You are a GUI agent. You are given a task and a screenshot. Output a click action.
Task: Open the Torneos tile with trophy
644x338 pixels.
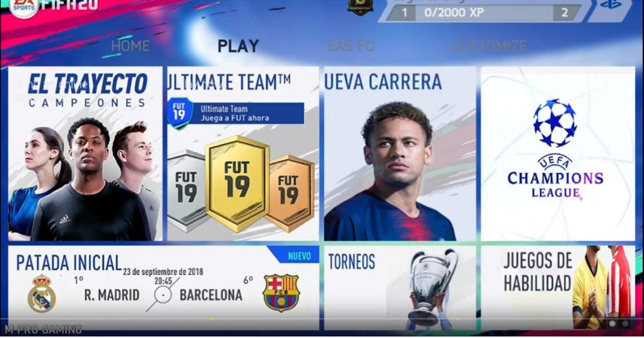pos(400,288)
